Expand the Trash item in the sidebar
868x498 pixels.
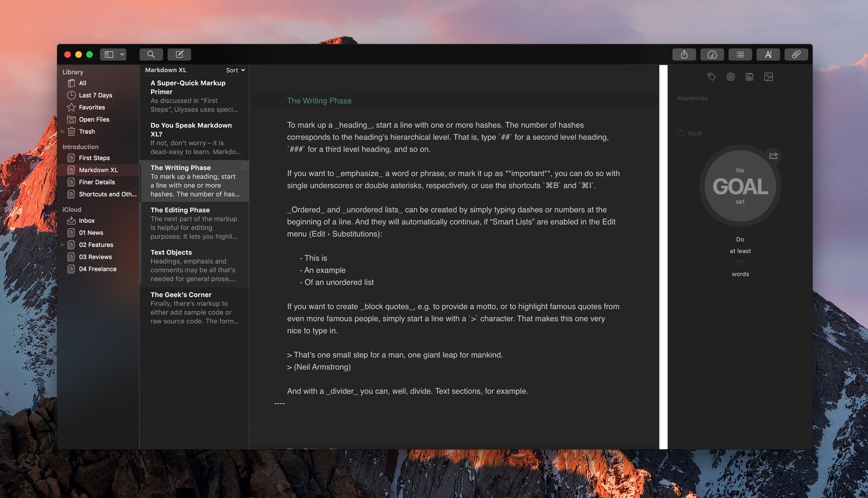pos(63,132)
